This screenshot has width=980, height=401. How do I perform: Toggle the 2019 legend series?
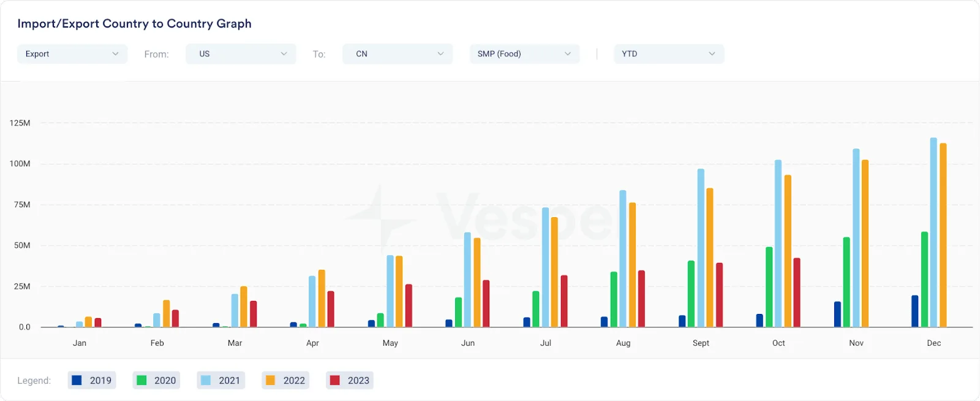92,380
